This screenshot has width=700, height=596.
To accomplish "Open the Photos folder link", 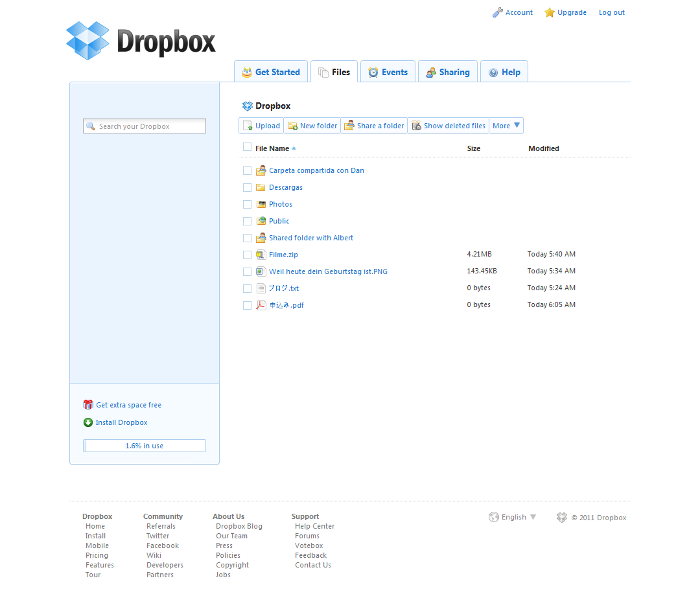I will [x=281, y=204].
